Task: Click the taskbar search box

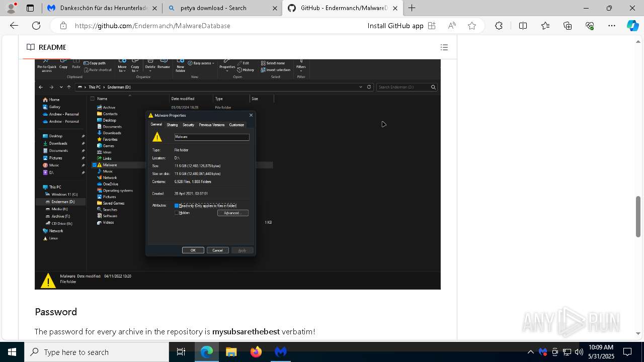Action: (x=97, y=352)
